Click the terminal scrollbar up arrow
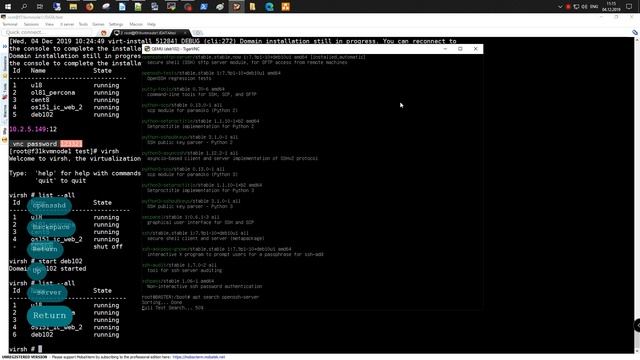The image size is (640, 360). point(637,40)
